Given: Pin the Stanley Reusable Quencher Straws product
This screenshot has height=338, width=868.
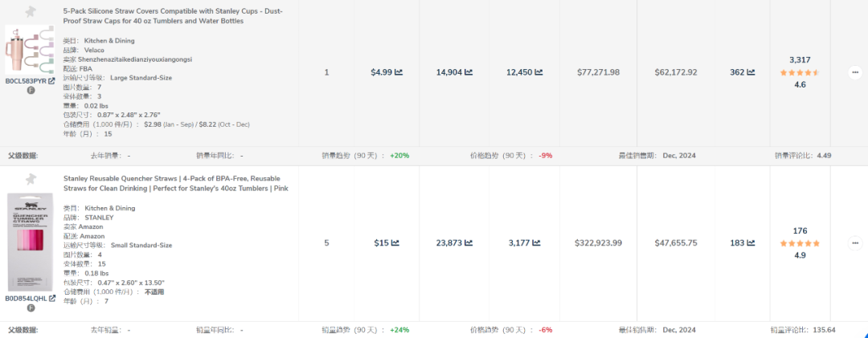Looking at the screenshot, I should (31, 179).
